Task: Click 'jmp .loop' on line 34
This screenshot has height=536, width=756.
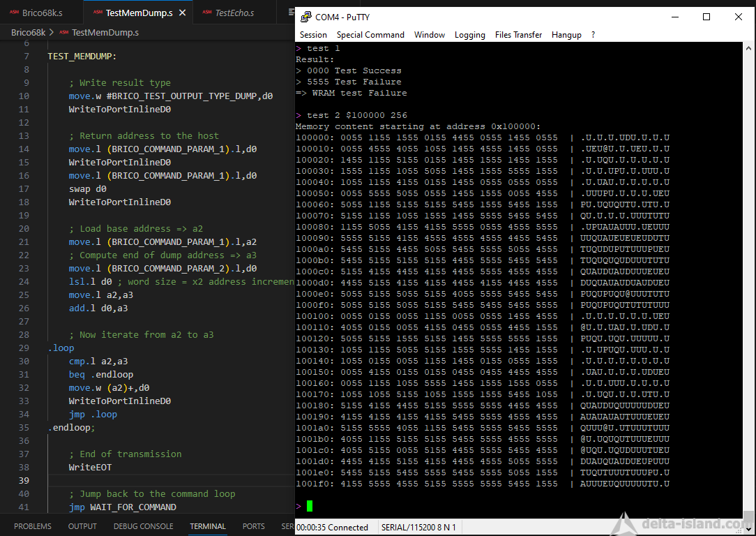Action: pyautogui.click(x=93, y=415)
